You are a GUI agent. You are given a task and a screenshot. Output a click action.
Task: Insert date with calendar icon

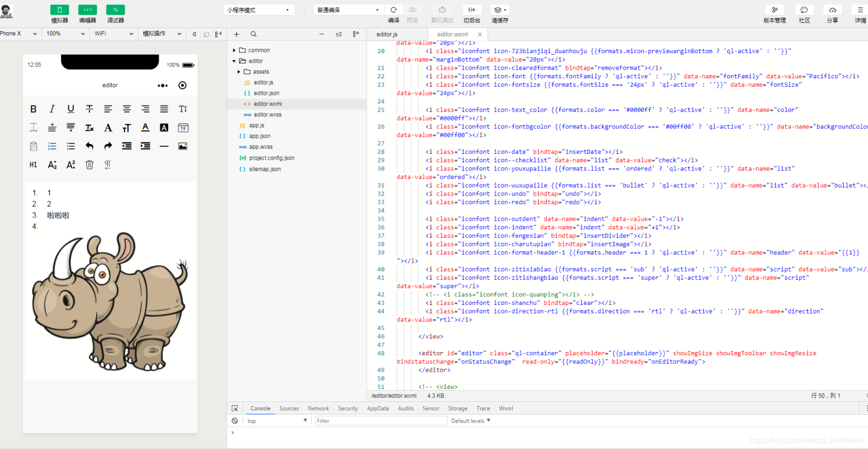tap(183, 128)
